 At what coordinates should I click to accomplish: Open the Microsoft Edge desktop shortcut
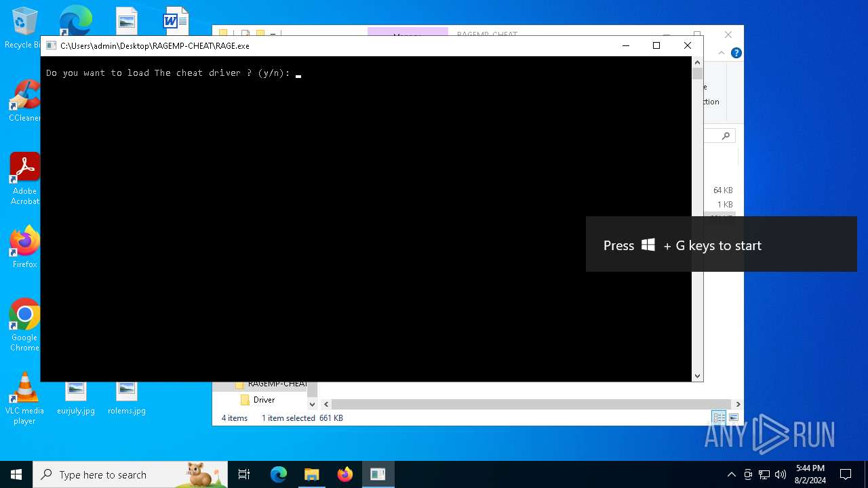pos(75,20)
